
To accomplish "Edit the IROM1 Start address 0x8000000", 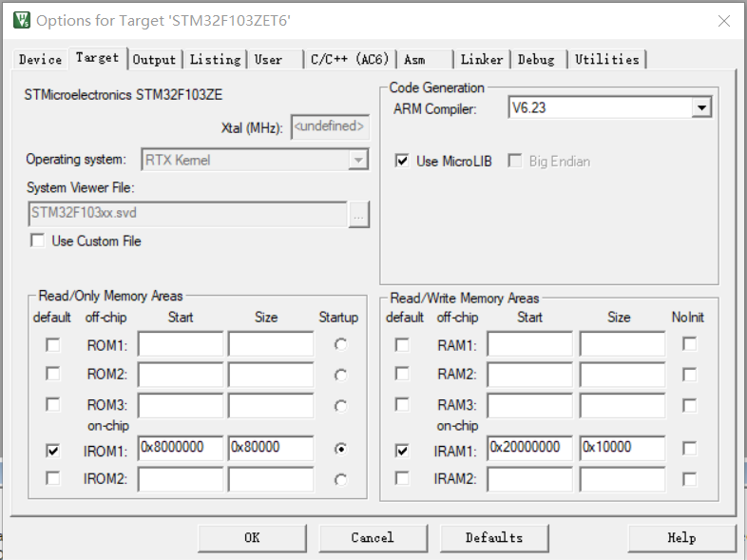I will [181, 448].
